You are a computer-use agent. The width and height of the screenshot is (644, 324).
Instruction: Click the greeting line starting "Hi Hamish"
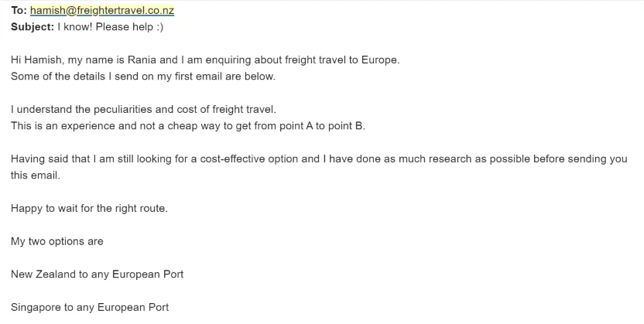(205, 60)
